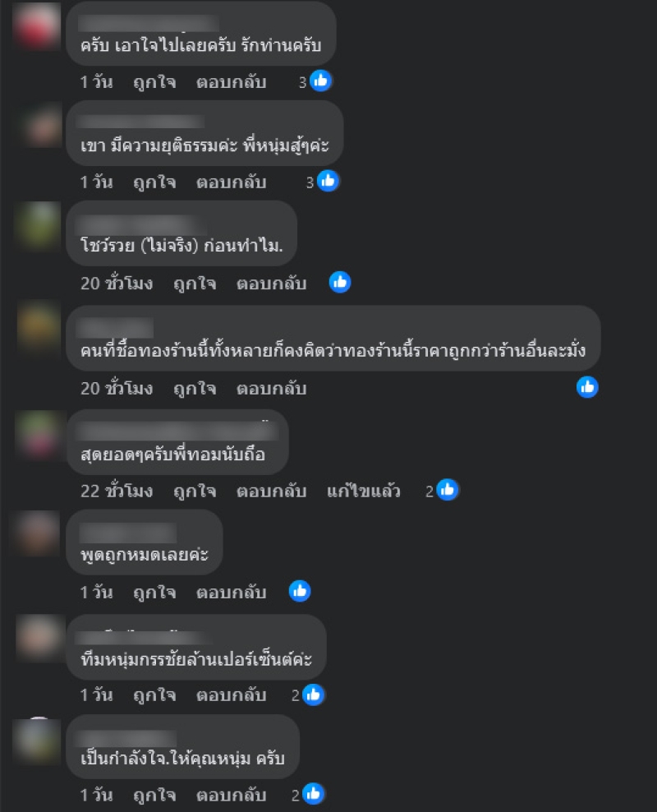
Task: Click like icon under 'พูดถูกหมดเลยค่ะ' comment
Action: 300,591
